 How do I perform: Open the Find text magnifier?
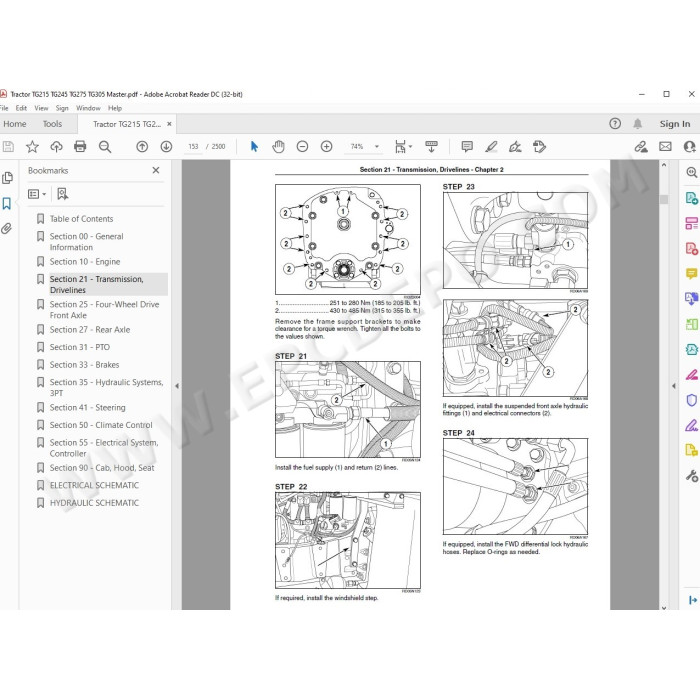point(105,146)
